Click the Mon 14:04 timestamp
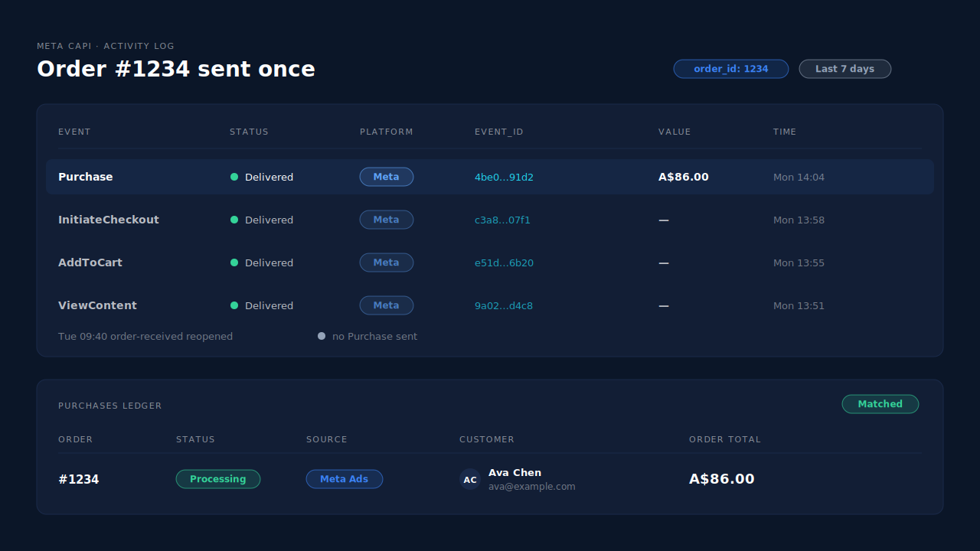Screen dimensions: 980x551 tap(799, 177)
